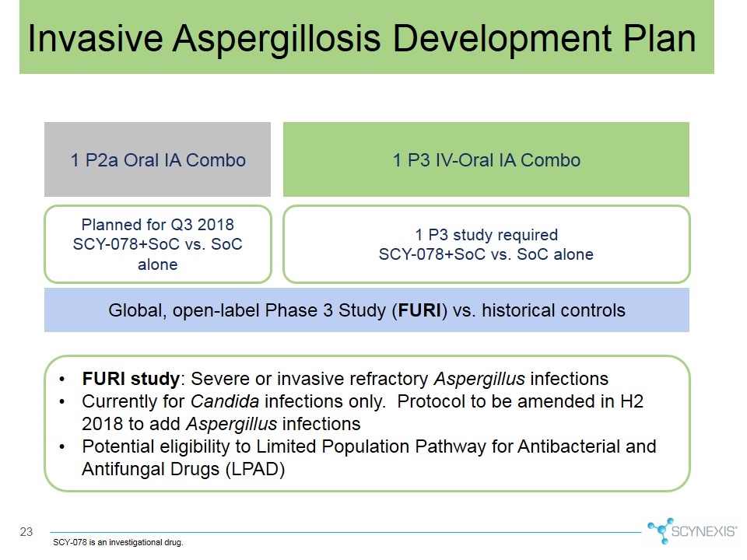
Task: Click the slide number 23
Action: pyautogui.click(x=26, y=532)
